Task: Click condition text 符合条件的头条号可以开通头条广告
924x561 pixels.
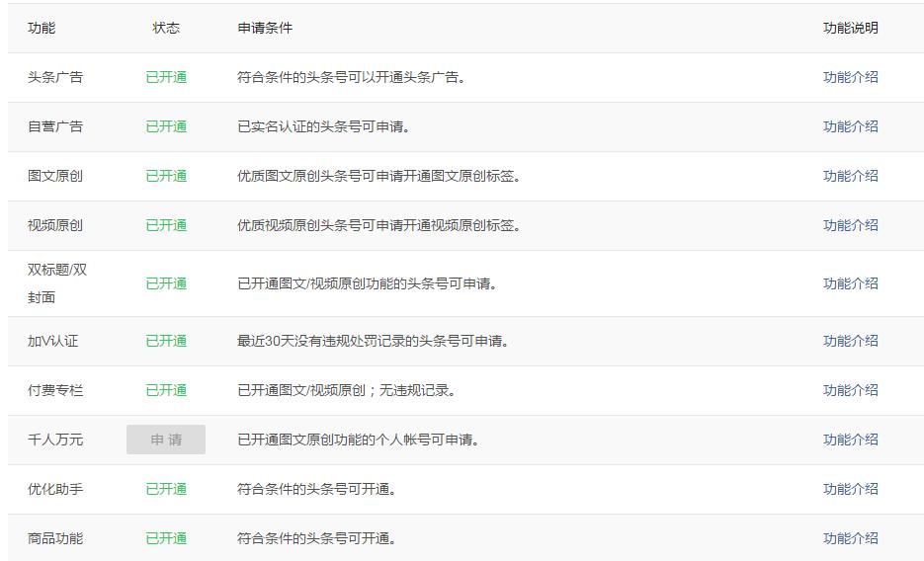Action: click(x=351, y=77)
